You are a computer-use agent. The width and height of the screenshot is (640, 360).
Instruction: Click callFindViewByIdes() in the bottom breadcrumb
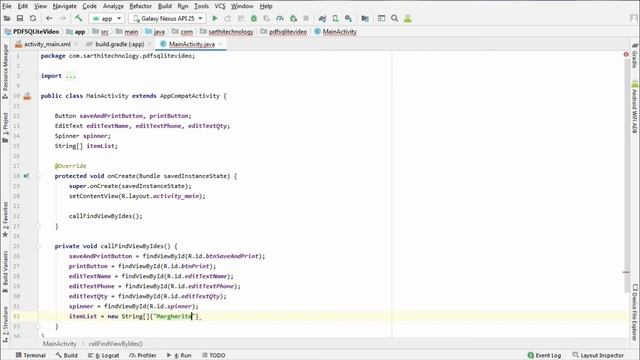tap(116, 344)
